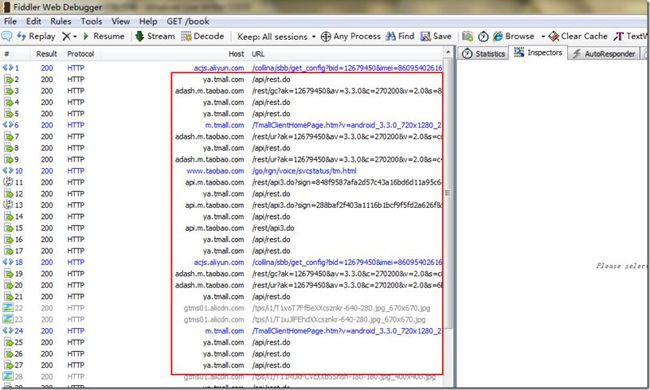Click the HTTP protocol cell of session 12
Screen dimensions: 650x390
[75, 194]
